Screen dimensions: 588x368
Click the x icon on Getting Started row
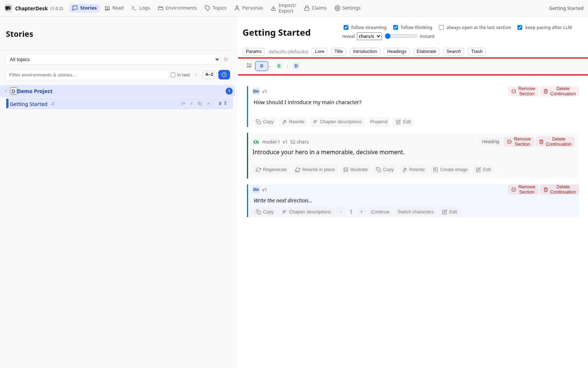point(208,104)
